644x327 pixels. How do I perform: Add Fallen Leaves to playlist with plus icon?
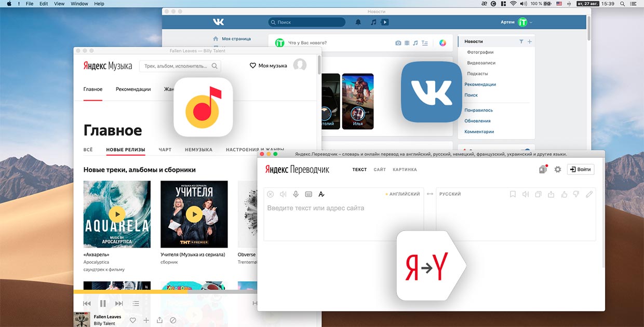(146, 320)
